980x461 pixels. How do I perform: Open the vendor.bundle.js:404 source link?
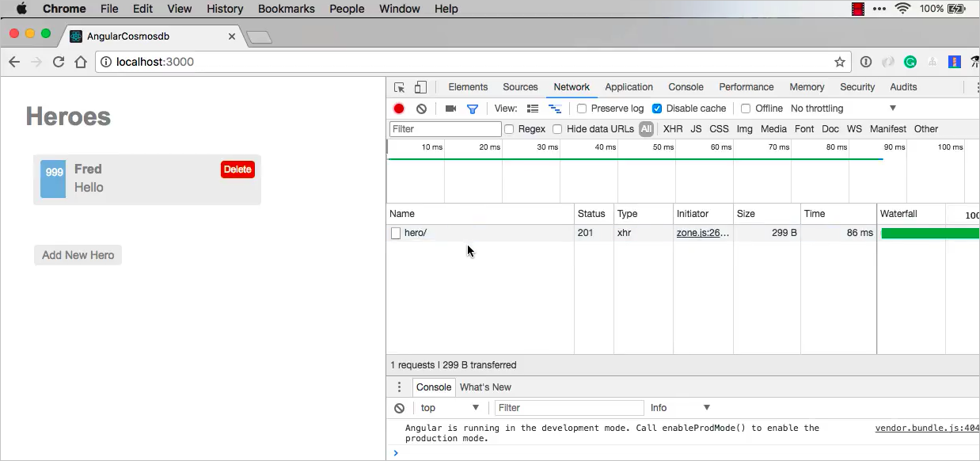point(926,428)
